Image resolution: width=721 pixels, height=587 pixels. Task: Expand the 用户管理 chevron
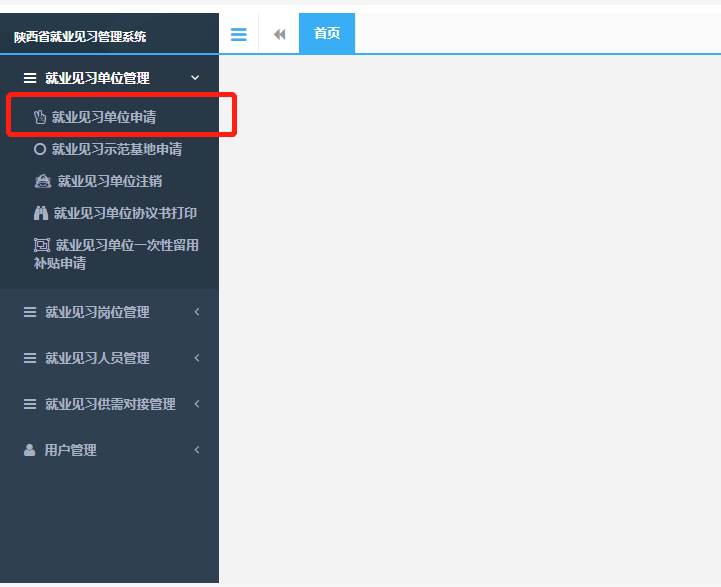point(197,450)
